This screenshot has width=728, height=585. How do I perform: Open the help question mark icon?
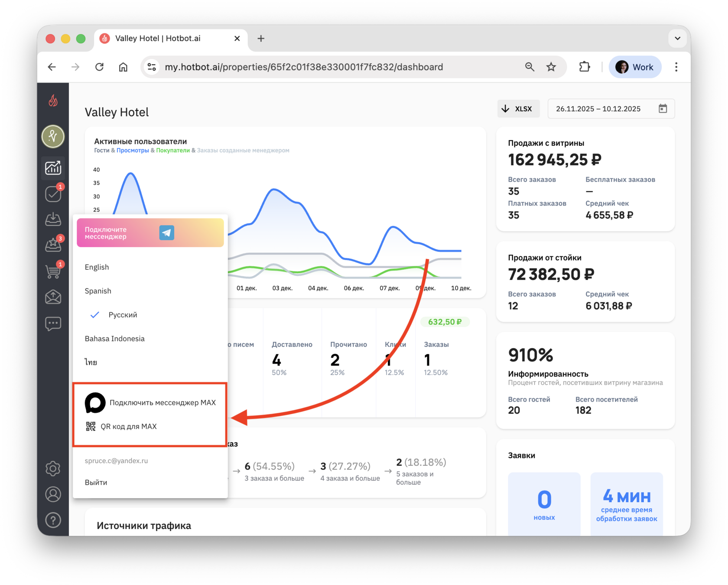53,520
